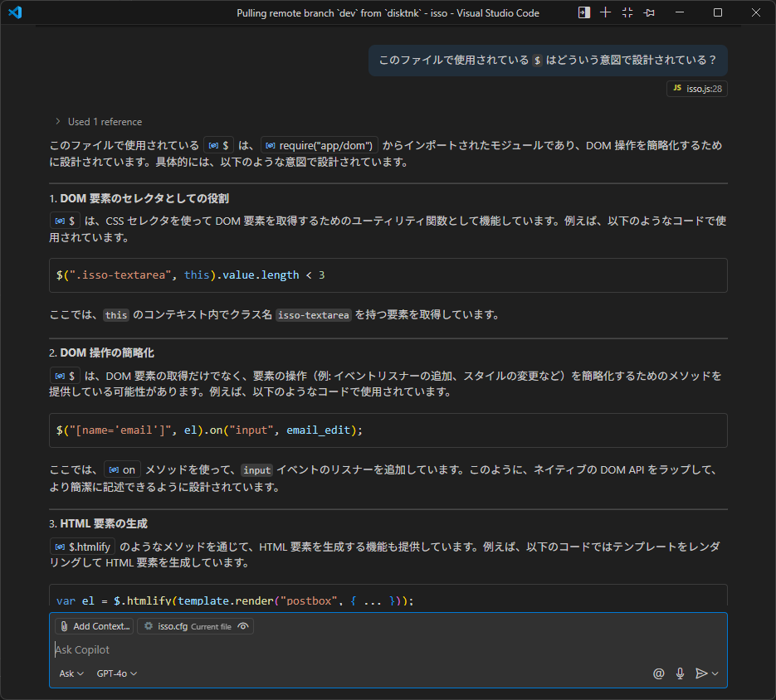This screenshot has height=700, width=776.
Task: Start voice input with microphone icon
Action: coord(680,673)
